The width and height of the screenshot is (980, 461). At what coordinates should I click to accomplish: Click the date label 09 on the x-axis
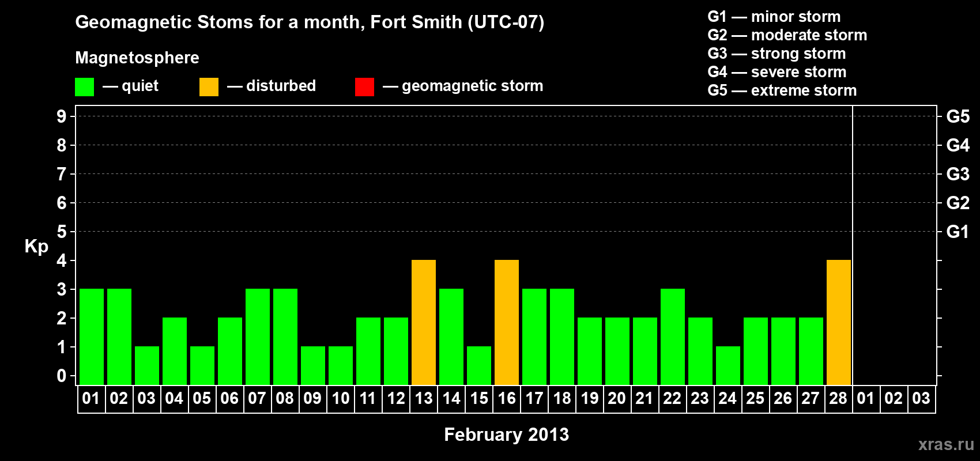312,399
